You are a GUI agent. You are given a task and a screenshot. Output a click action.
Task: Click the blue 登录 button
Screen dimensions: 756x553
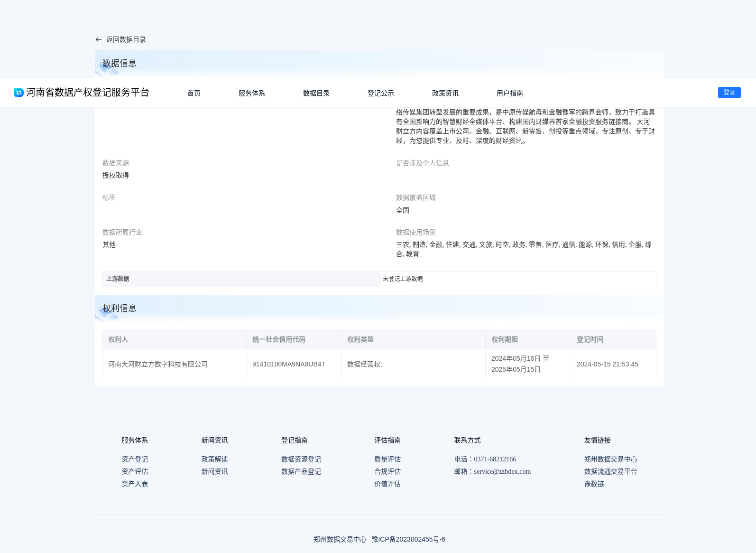[x=729, y=93]
